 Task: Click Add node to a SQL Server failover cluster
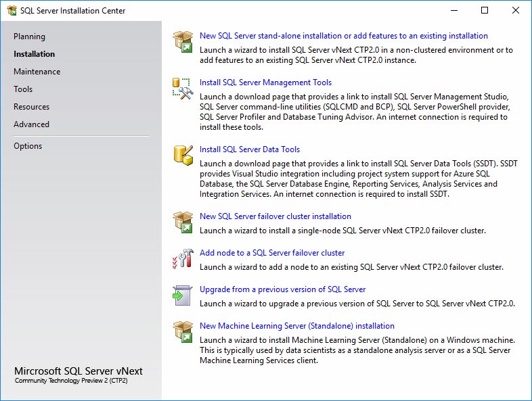click(x=272, y=253)
